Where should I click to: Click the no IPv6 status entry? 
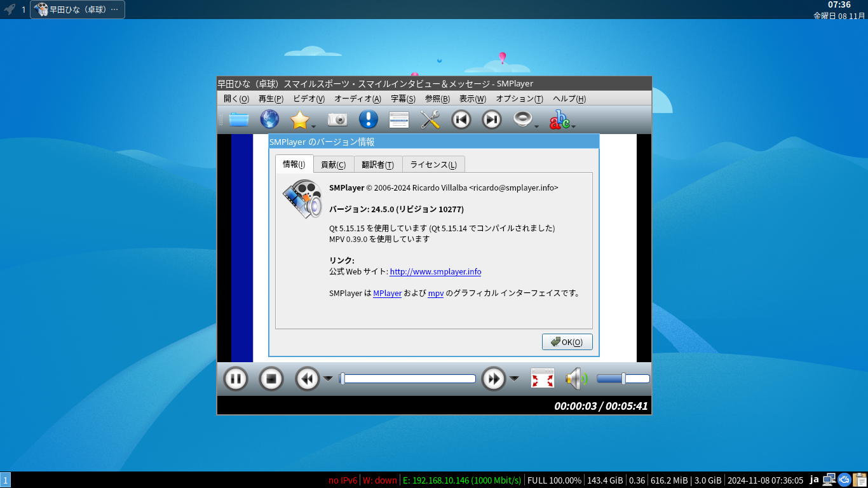tap(343, 480)
